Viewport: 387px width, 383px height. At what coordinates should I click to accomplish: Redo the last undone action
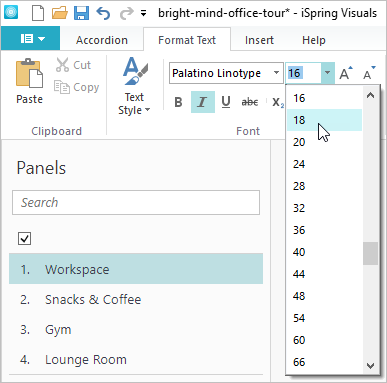pyautogui.click(x=126, y=13)
